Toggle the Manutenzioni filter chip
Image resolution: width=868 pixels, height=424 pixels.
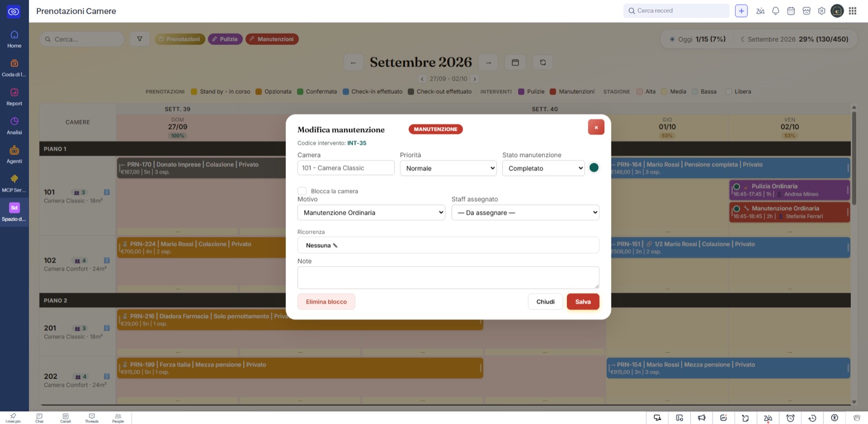[x=272, y=39]
